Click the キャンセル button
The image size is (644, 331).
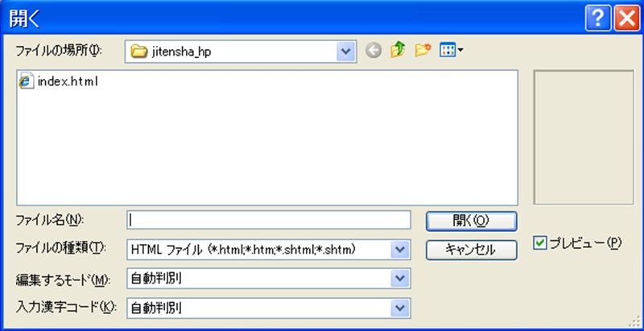click(471, 250)
